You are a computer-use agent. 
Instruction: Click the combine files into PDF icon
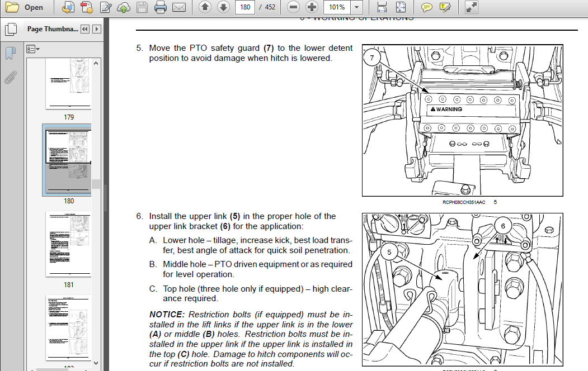point(87,7)
